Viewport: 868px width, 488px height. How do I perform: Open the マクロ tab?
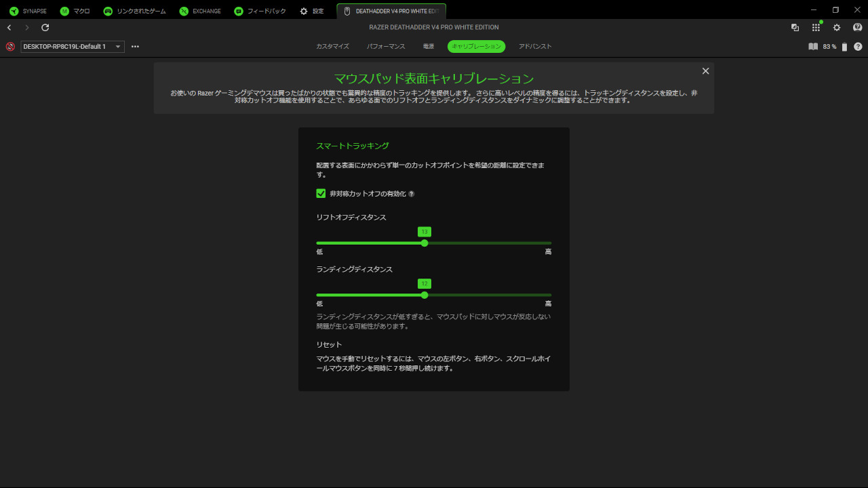pos(75,12)
